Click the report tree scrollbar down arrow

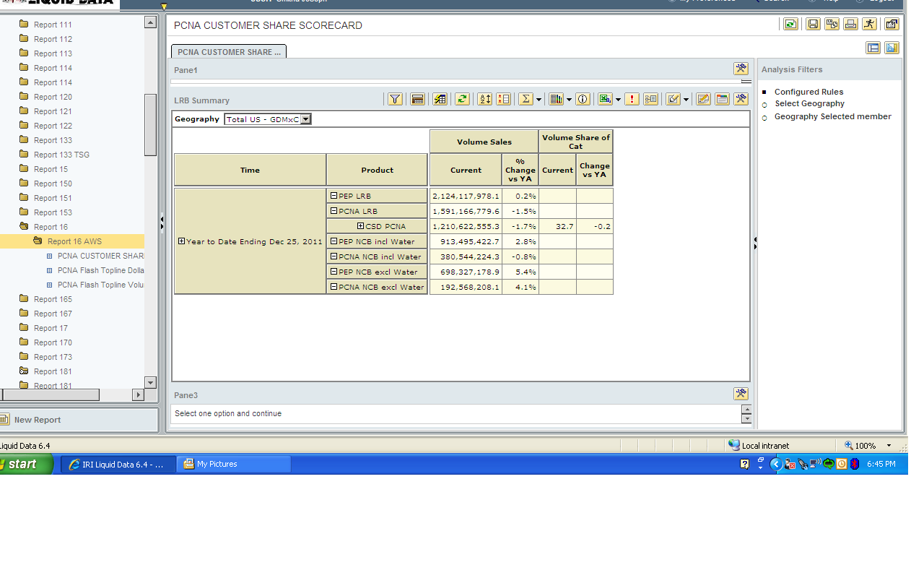[x=150, y=382]
